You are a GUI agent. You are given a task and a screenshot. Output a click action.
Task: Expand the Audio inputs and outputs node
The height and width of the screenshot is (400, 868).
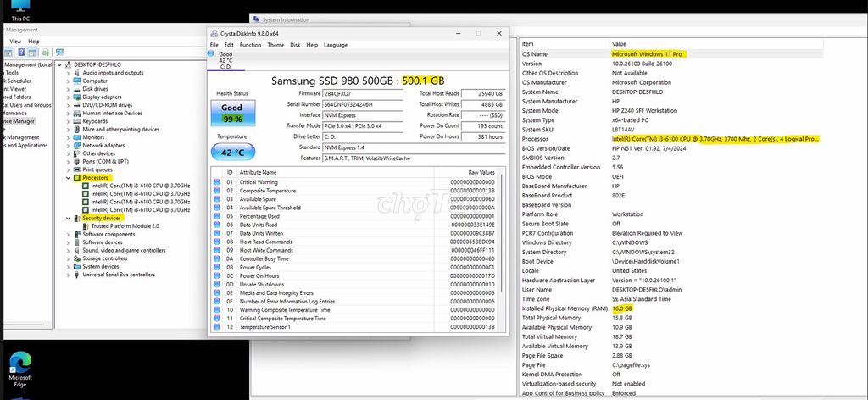point(68,73)
